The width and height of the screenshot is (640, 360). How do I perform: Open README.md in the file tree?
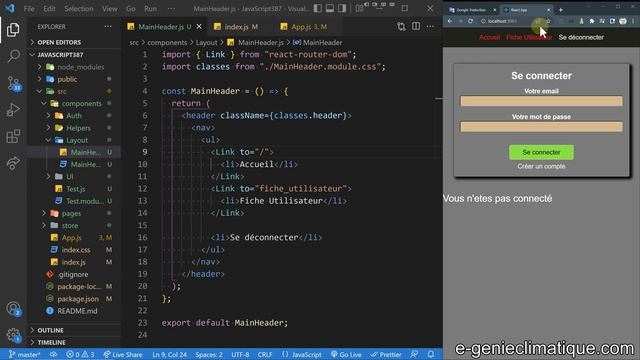(x=77, y=311)
